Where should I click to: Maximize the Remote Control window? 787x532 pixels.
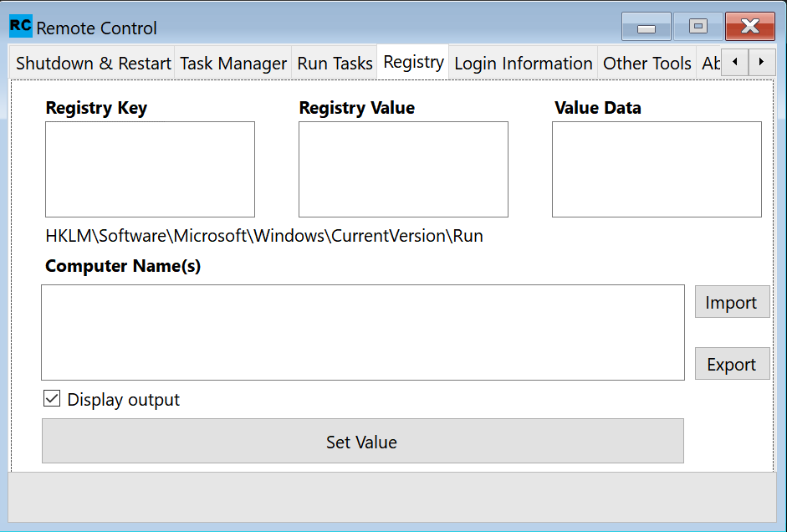(698, 27)
